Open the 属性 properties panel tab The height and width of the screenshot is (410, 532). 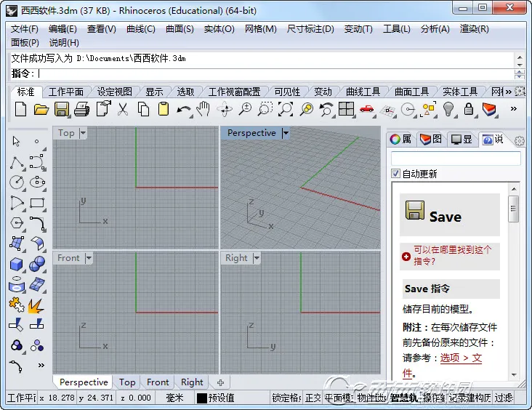(400, 139)
